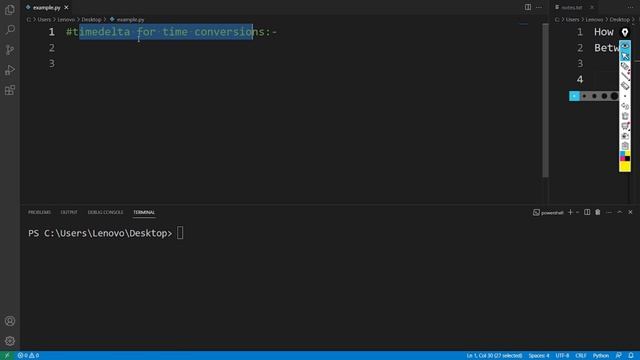Maximize the panel with the chevron-up icon

pos(619,212)
